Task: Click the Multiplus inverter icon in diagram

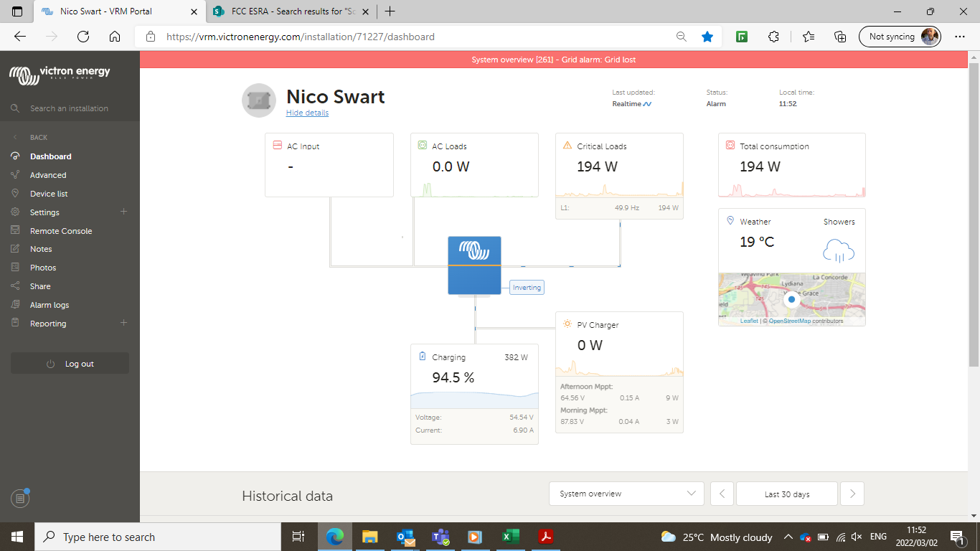Action: (x=474, y=265)
